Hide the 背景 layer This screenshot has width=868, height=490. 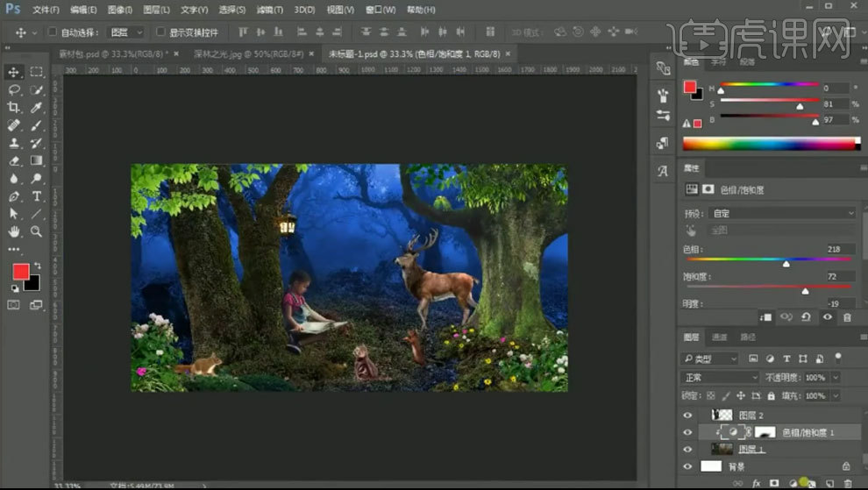(x=687, y=466)
